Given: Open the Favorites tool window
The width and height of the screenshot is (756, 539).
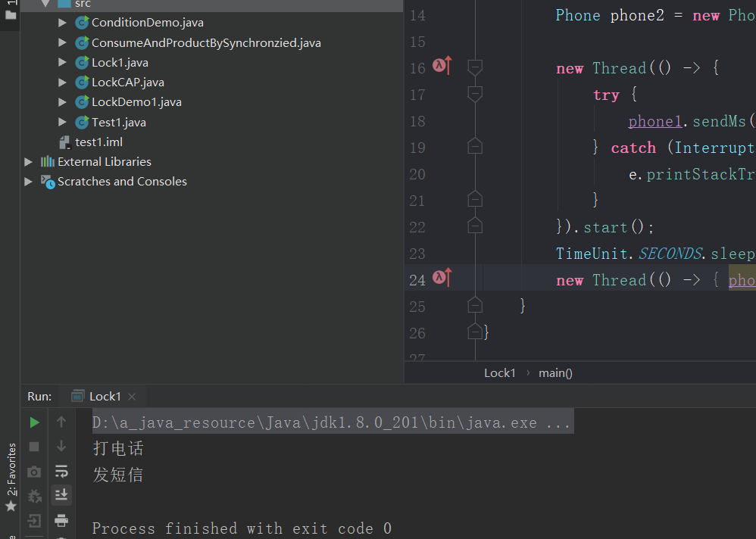Looking at the screenshot, I should (11, 476).
